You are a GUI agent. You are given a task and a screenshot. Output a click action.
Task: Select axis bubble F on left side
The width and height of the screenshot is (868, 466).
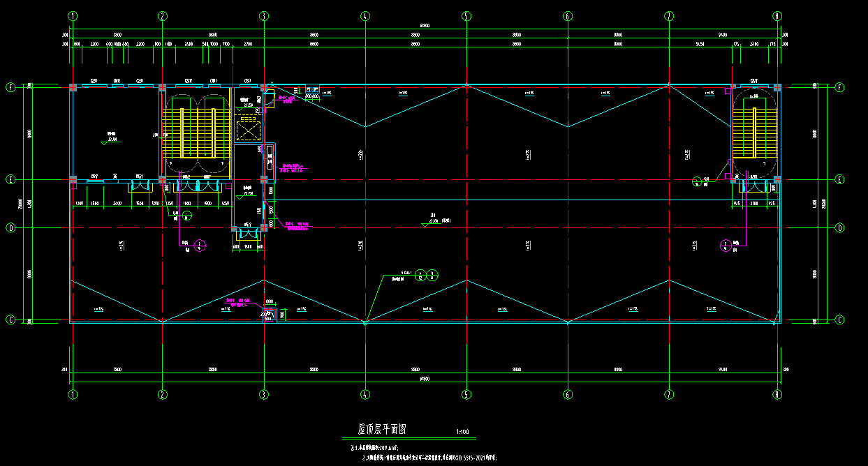[x=10, y=87]
